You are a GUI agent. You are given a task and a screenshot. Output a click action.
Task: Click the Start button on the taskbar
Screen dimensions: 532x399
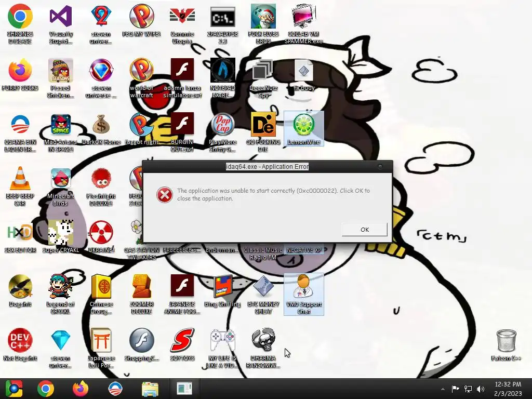point(14,389)
